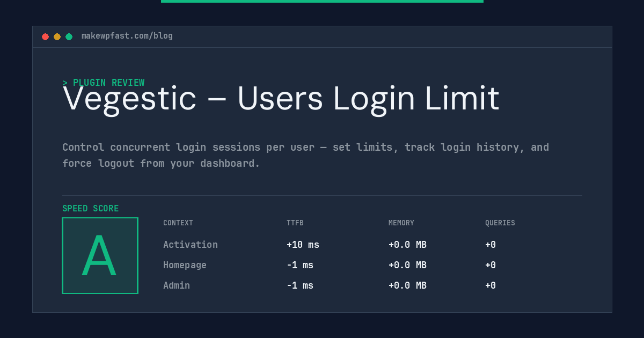The width and height of the screenshot is (644, 338).
Task: Click the PLUGIN REVIEW label
Action: point(104,83)
